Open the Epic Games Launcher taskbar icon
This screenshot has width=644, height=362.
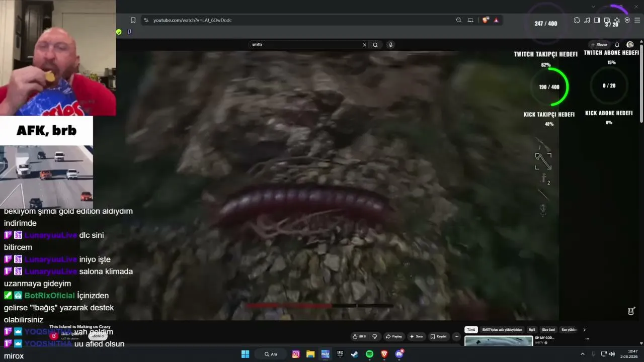point(340,354)
